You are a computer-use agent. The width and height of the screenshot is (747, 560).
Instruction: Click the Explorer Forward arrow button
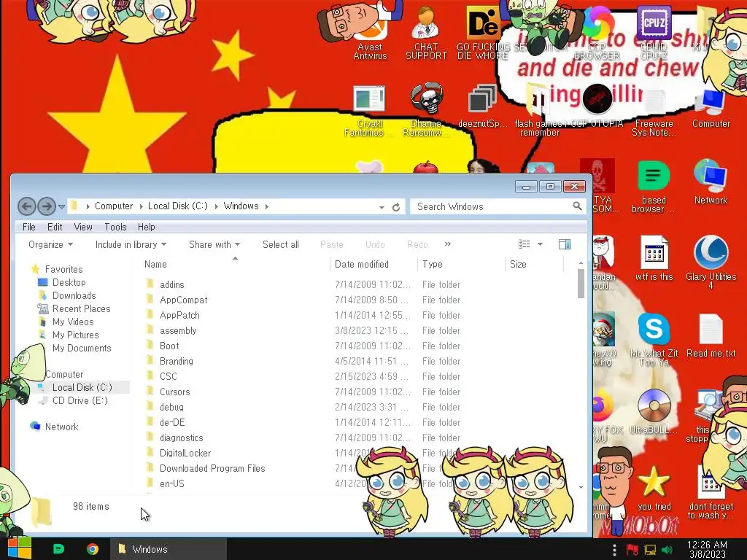46,206
